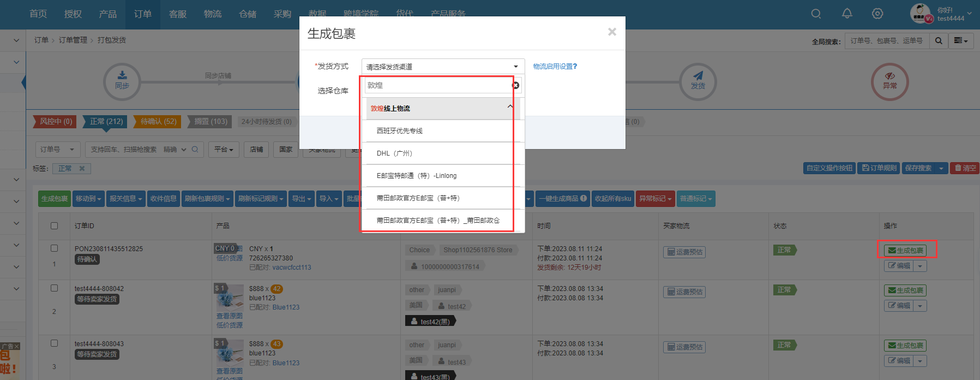Click 生成包裹 for order test4444-808042
Viewport: 980px width, 380px height.
(x=905, y=290)
